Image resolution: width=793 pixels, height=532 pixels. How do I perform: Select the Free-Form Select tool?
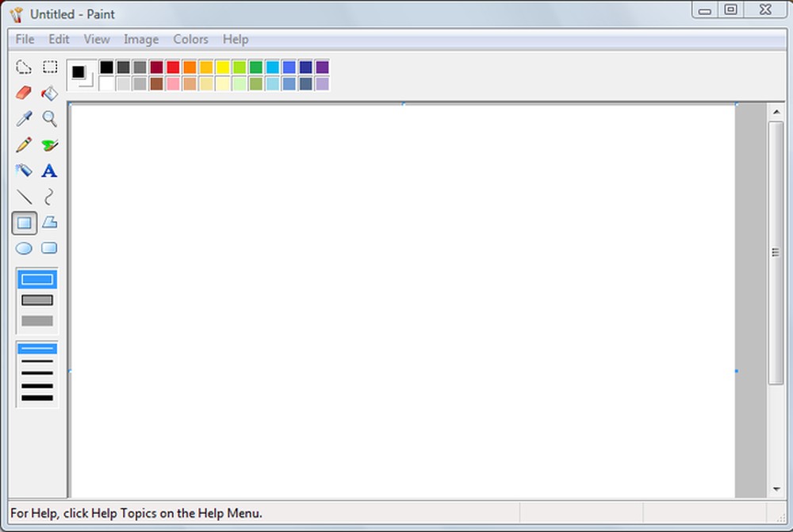pos(24,67)
